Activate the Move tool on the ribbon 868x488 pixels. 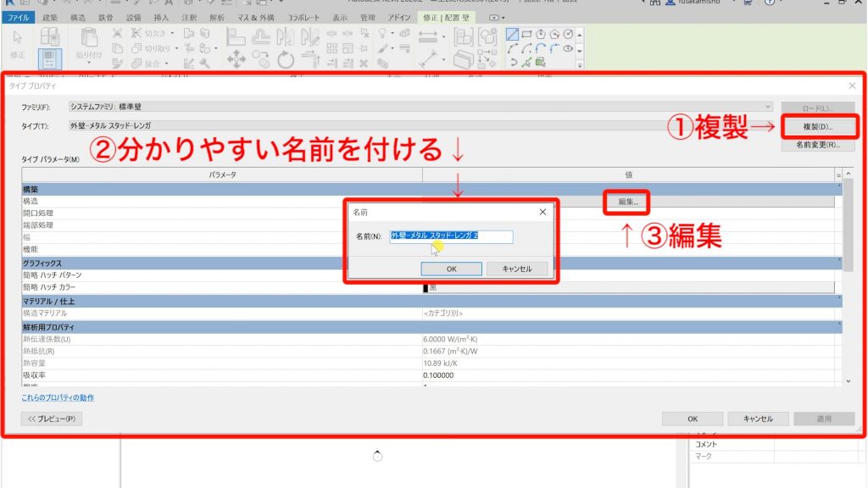(x=236, y=58)
